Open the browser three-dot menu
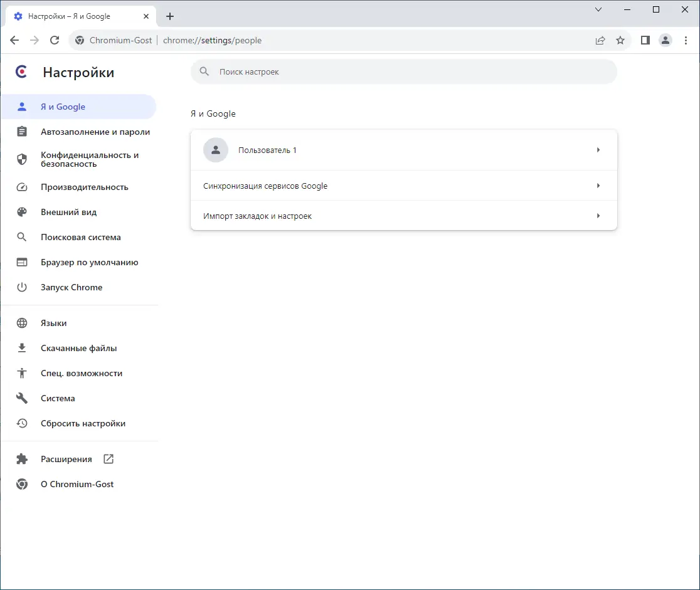 tap(687, 40)
